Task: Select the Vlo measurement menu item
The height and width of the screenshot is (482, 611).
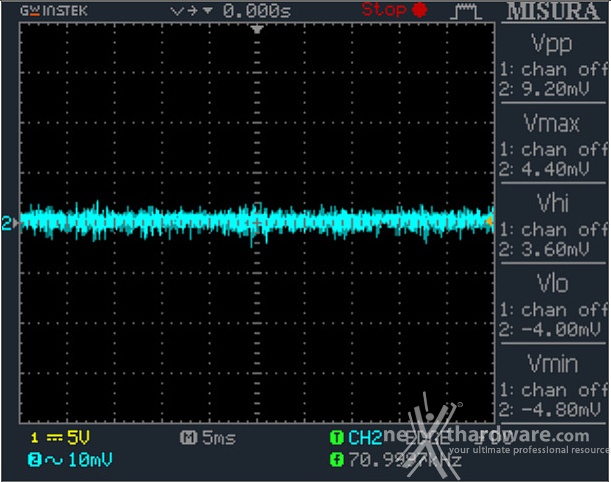Action: coord(553,304)
